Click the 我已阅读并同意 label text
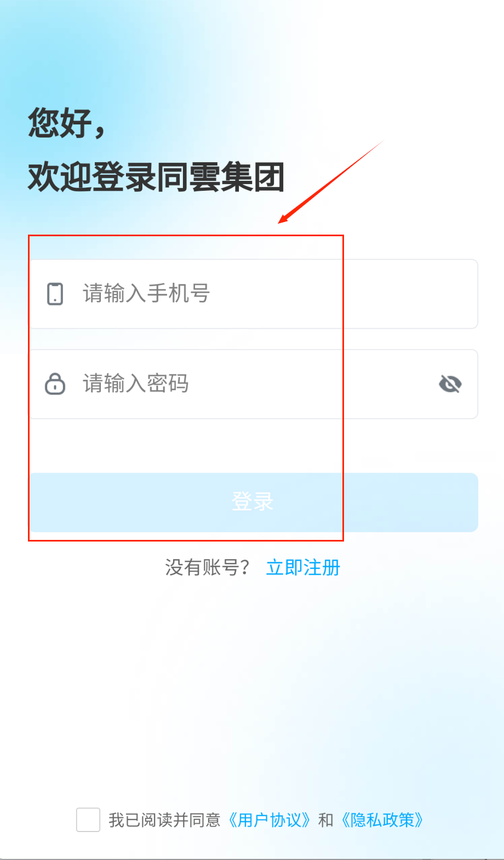 164,820
